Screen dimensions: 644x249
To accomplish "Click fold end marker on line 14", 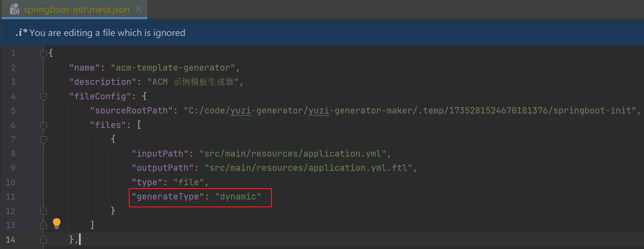I will (x=43, y=239).
